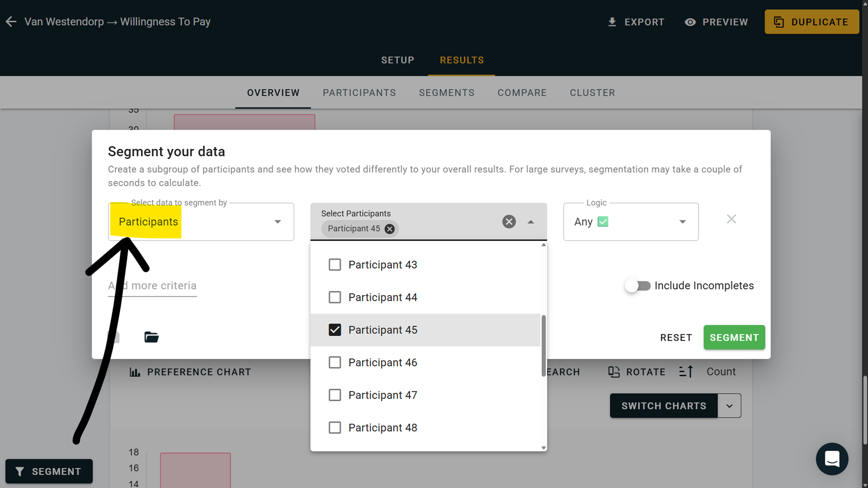
Task: Delete this segment criteria row
Action: click(x=731, y=219)
